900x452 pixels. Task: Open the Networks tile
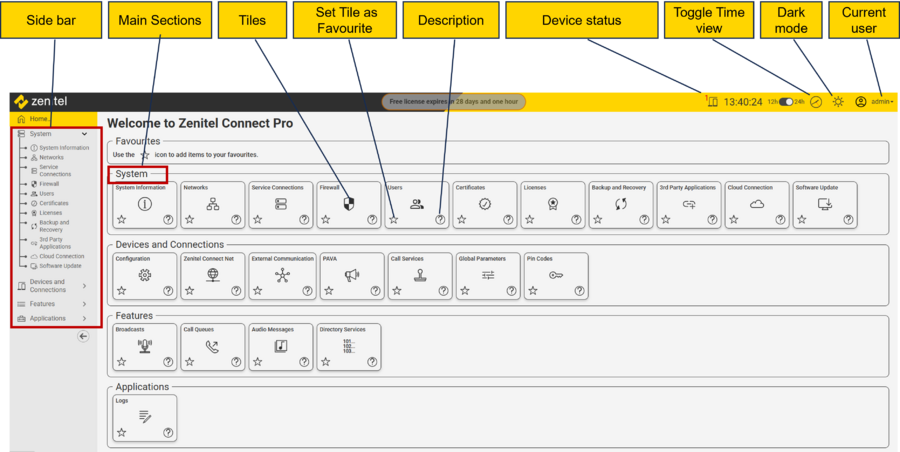[213, 205]
